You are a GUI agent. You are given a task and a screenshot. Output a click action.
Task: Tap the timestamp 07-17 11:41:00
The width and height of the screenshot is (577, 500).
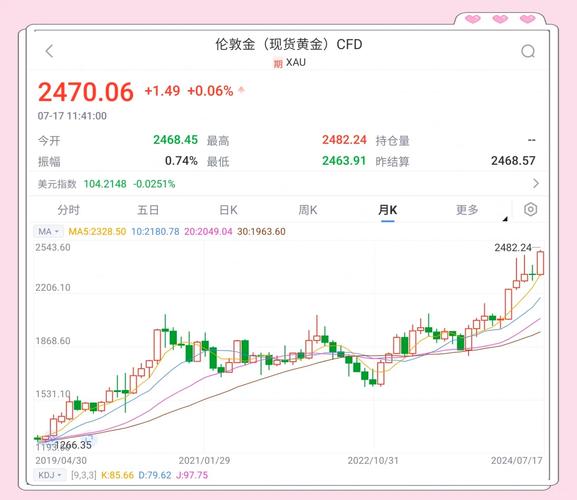pos(72,116)
